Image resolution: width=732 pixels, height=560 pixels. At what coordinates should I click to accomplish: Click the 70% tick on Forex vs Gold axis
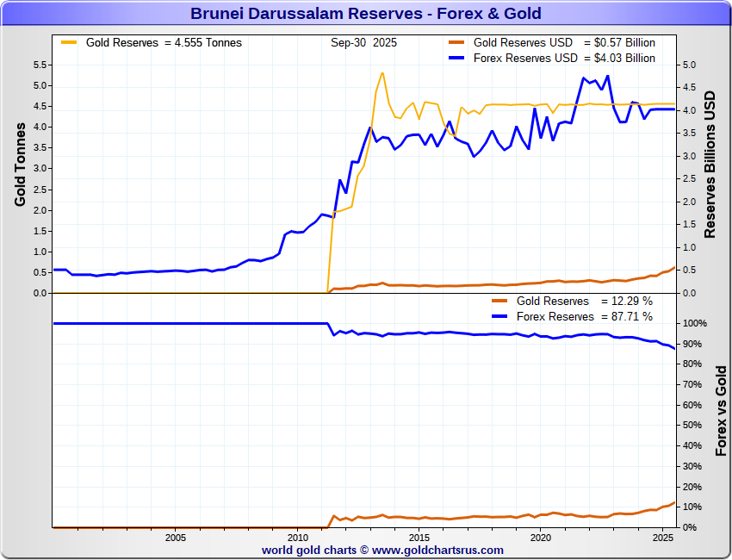[x=692, y=384]
